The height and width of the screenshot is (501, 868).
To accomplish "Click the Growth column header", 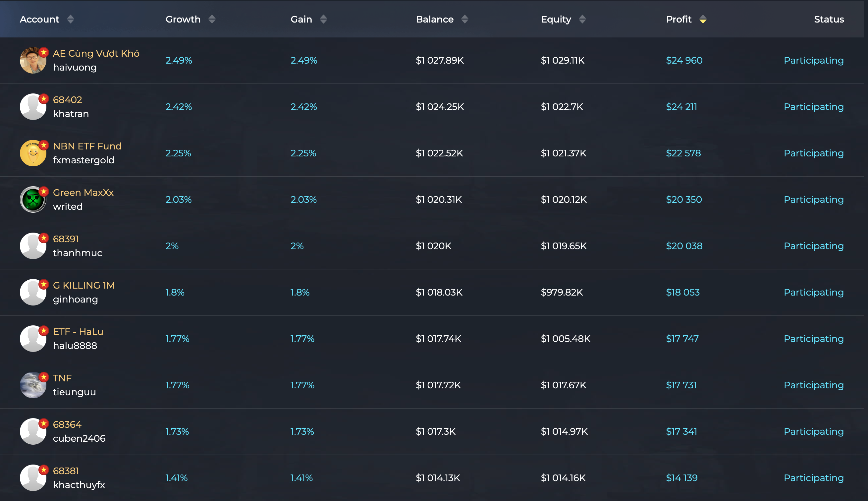I will (x=183, y=19).
